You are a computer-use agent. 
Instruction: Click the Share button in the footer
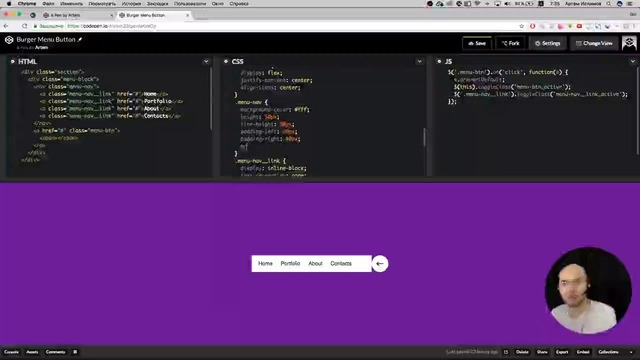point(542,352)
